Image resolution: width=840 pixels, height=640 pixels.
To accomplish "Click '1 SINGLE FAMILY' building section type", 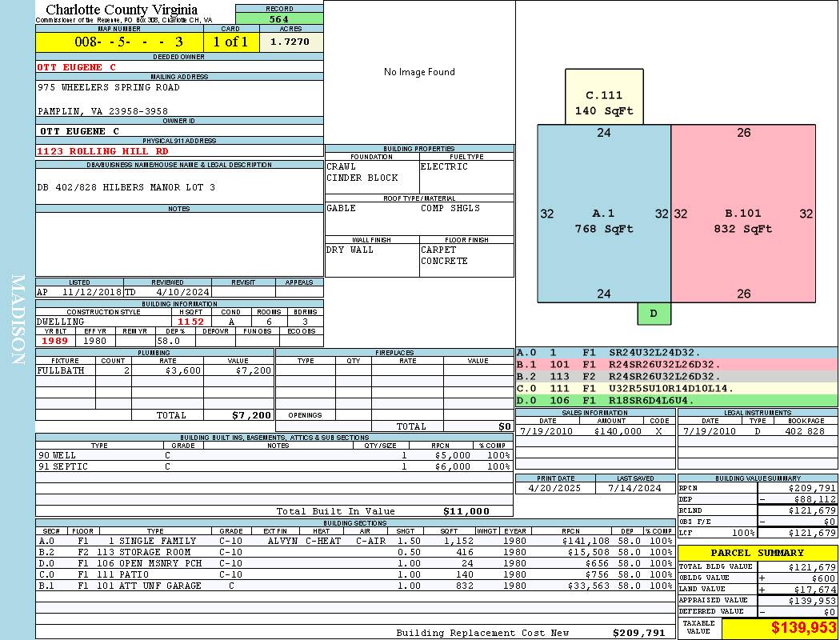I will (x=152, y=542).
